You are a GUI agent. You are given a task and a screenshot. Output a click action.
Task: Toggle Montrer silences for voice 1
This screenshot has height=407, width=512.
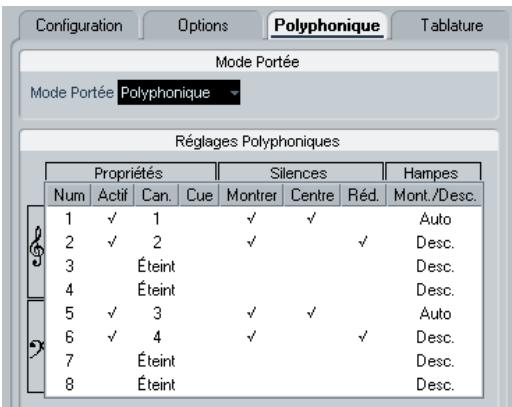coord(251,219)
